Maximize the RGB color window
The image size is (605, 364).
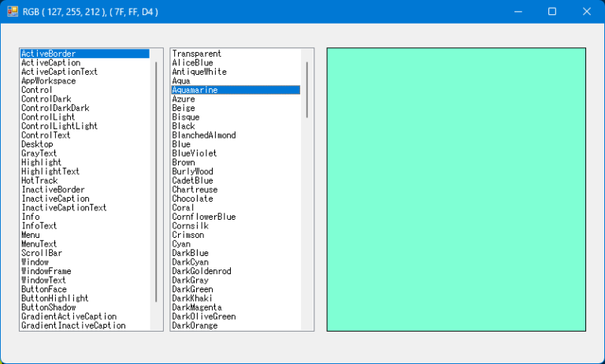tap(551, 12)
